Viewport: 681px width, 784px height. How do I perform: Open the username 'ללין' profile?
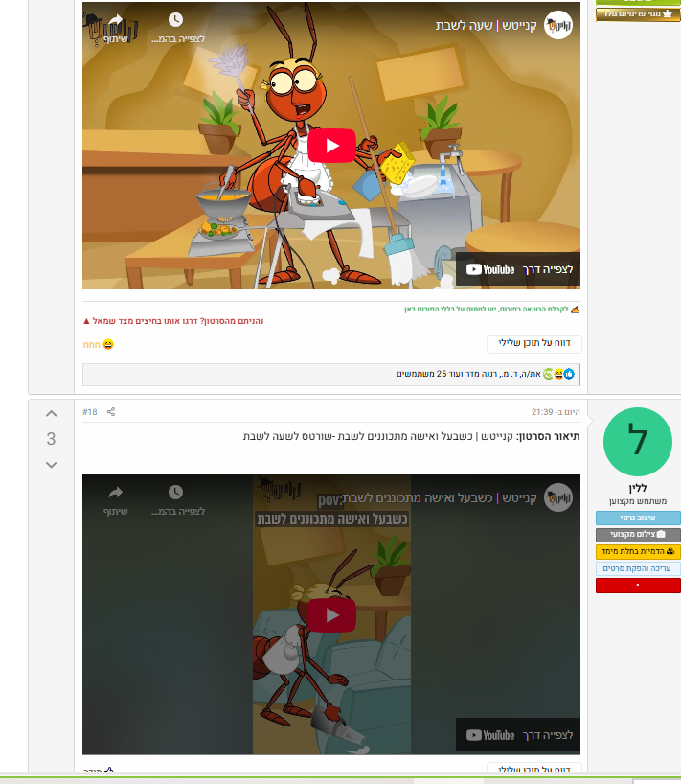(x=638, y=488)
